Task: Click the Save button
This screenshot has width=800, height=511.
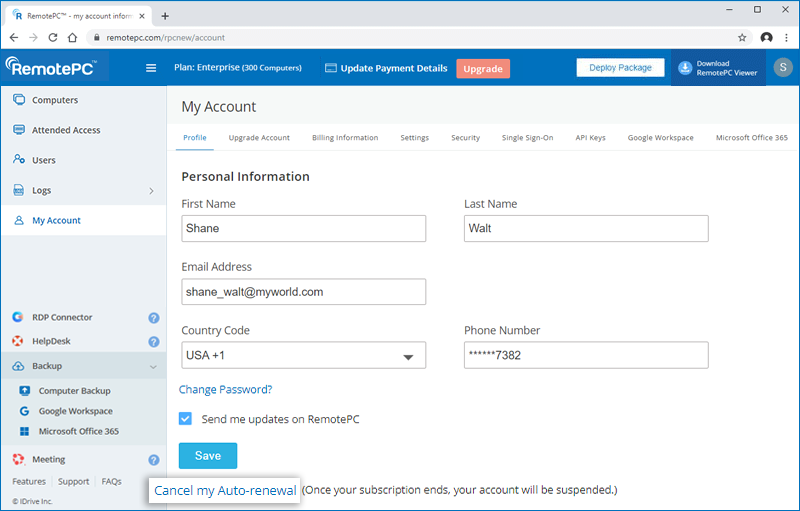Action: click(x=208, y=455)
